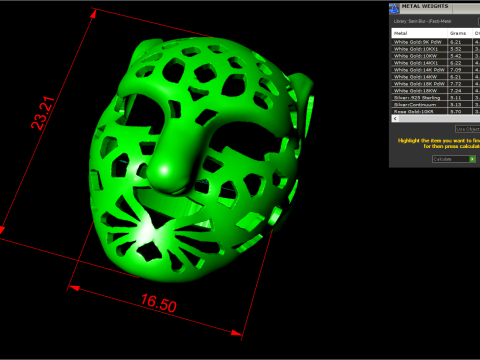Click the metal table's horizontal scrollbar track
Screen dimensions: 480x360
439,118
